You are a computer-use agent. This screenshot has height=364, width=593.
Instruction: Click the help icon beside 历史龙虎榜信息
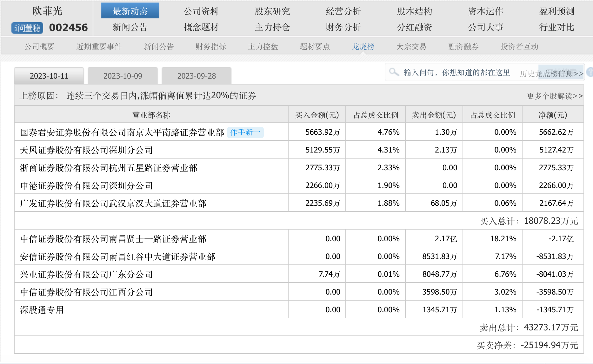click(x=590, y=72)
